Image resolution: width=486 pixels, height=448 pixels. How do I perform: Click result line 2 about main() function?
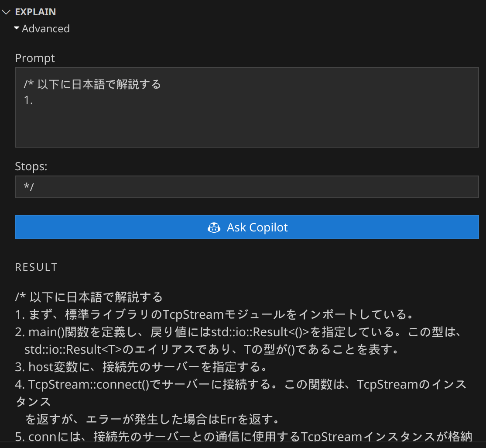click(239, 332)
